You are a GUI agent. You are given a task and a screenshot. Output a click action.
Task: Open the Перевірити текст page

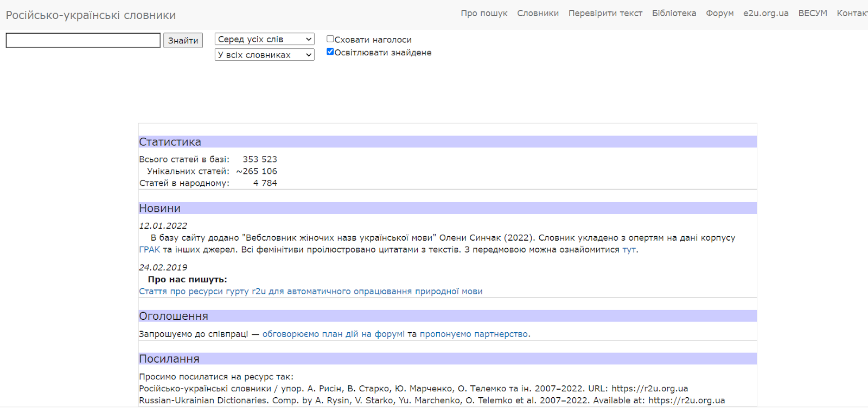pos(605,14)
